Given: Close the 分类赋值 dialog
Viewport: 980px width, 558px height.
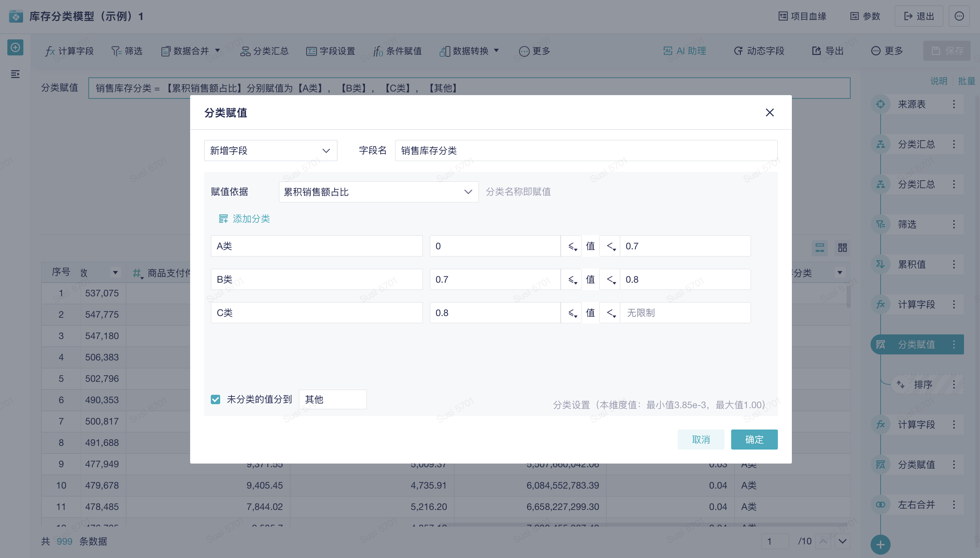Looking at the screenshot, I should [770, 112].
